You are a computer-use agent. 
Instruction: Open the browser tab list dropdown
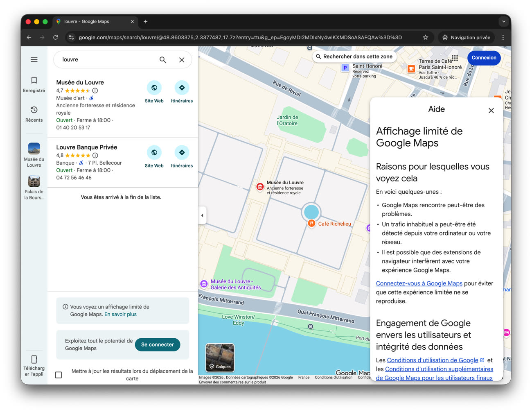503,22
